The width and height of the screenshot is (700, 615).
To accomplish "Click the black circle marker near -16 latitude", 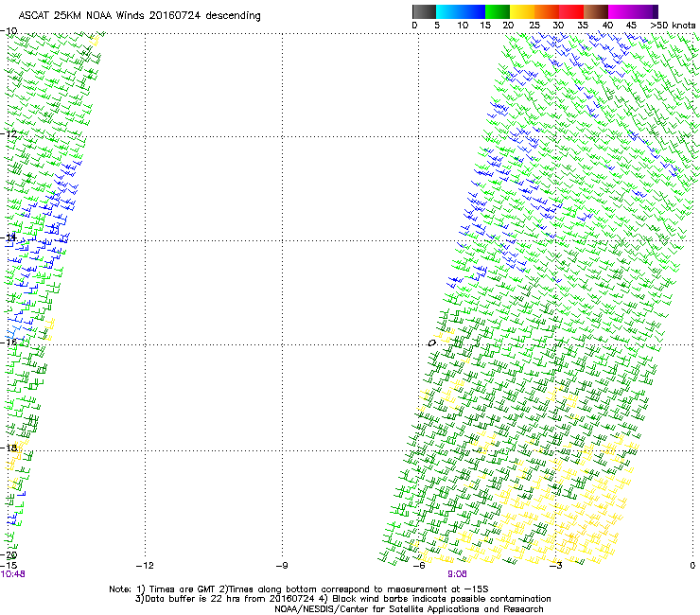I will pyautogui.click(x=431, y=343).
